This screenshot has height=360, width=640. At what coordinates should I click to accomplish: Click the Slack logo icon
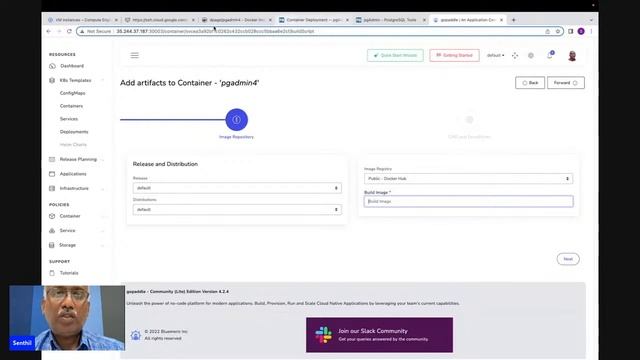[324, 335]
